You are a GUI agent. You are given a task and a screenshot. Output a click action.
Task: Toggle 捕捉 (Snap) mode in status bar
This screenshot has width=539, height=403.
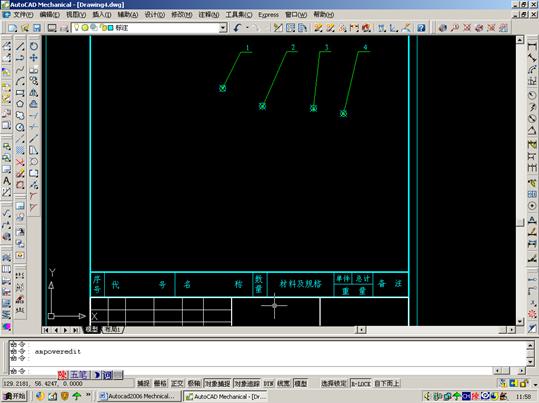[x=143, y=383]
